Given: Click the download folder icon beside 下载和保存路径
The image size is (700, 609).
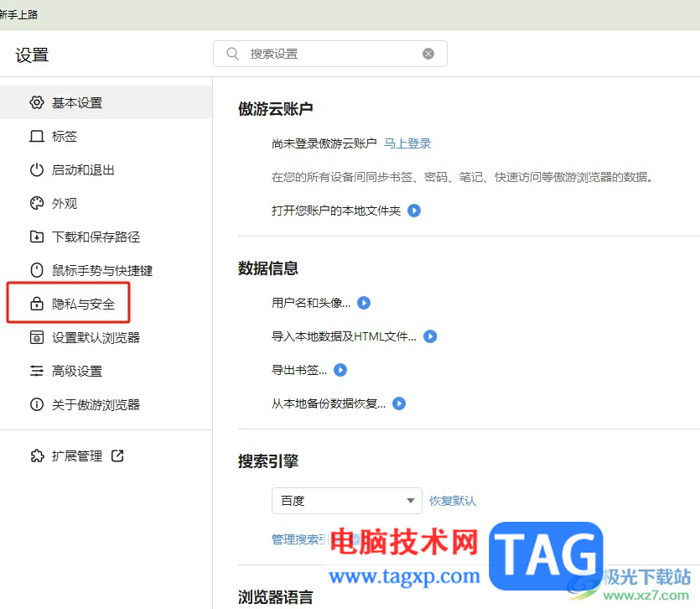Looking at the screenshot, I should pos(37,237).
